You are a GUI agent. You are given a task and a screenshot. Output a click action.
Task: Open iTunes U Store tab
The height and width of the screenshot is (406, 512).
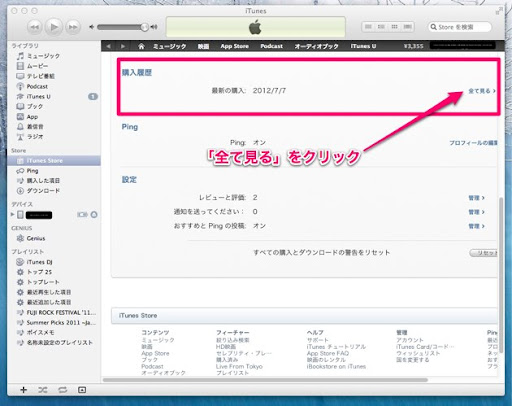363,46
